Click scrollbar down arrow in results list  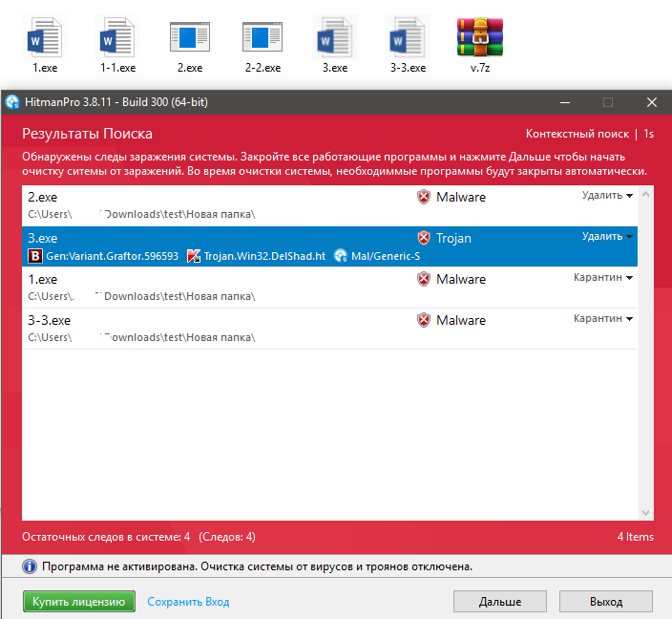tap(645, 513)
